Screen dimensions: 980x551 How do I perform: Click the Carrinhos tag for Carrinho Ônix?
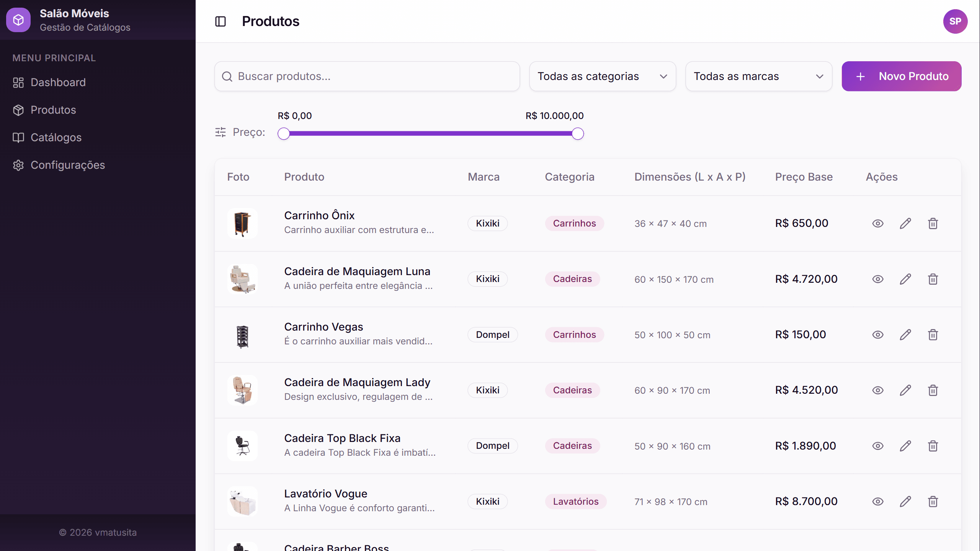(x=574, y=223)
